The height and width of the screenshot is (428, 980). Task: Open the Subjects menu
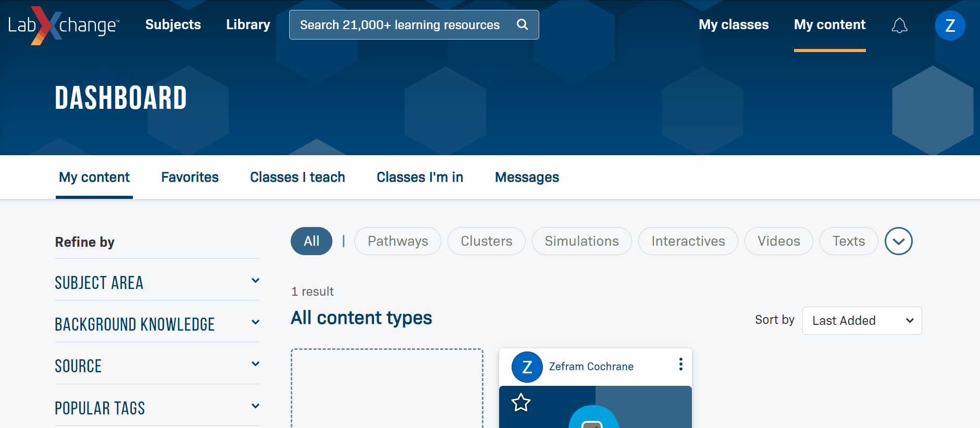click(173, 24)
